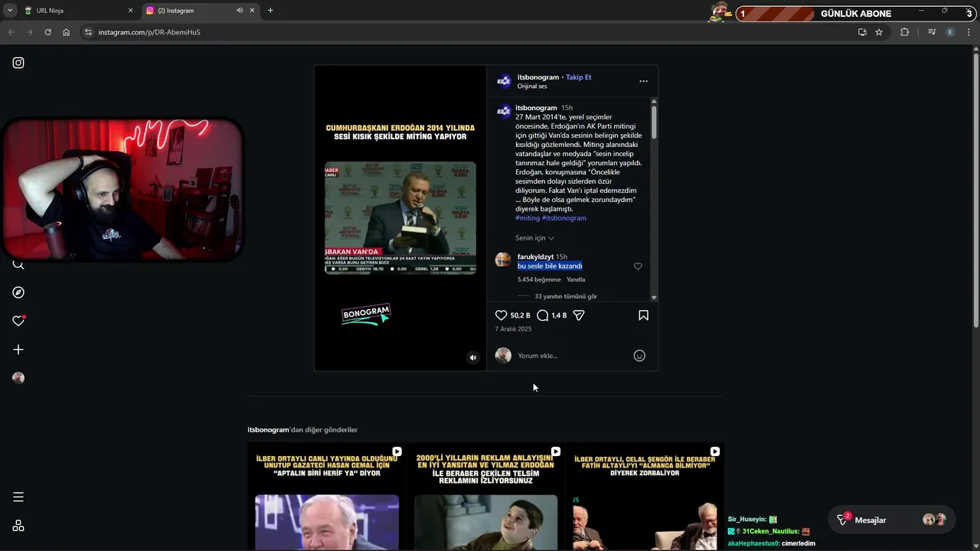Viewport: 980px width, 551px height.
Task: Open itsbonogram link in other posts heading
Action: click(x=268, y=430)
